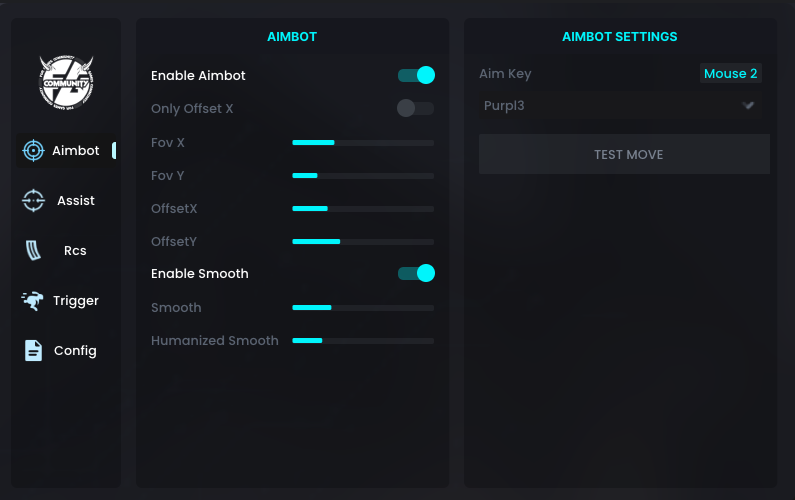Viewport: 795px width, 500px height.
Task: Click the AIMBOT SETTINGS panel header
Action: pos(619,37)
